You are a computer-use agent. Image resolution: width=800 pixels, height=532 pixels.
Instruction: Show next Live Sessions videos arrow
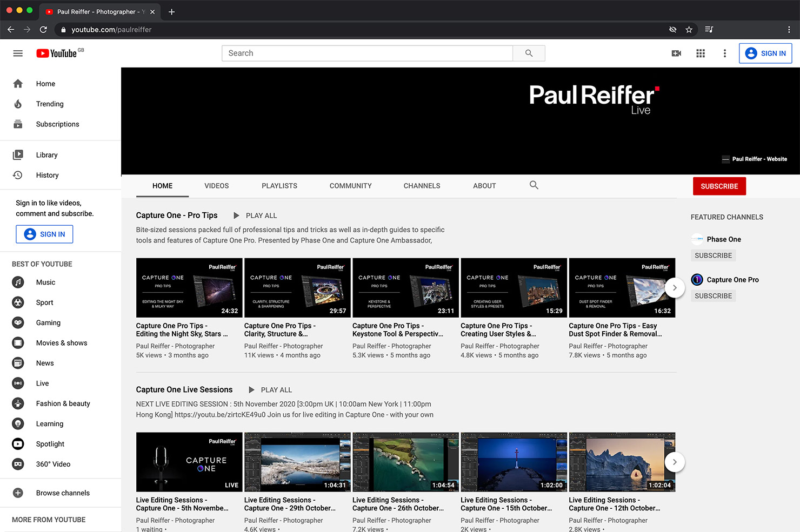(x=675, y=462)
